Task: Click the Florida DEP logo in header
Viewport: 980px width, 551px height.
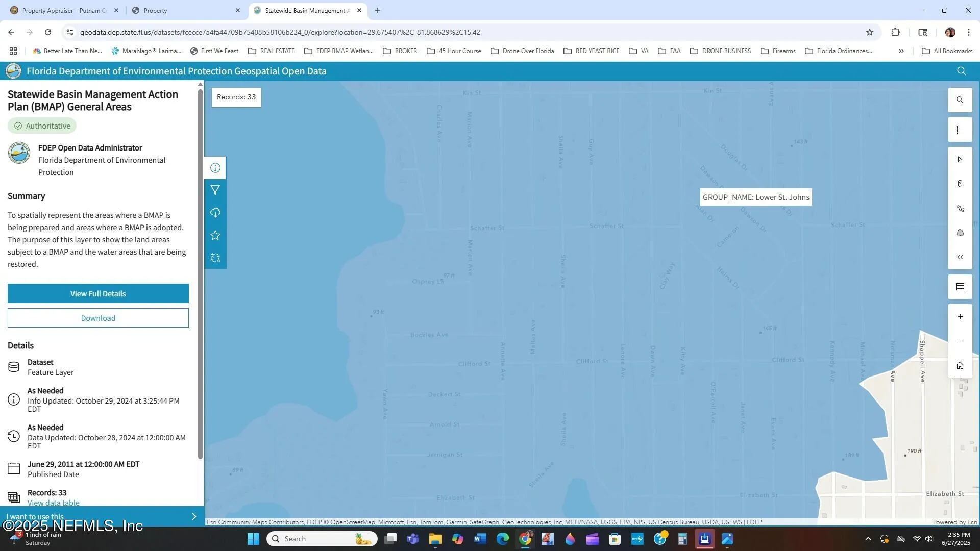Action: point(13,71)
